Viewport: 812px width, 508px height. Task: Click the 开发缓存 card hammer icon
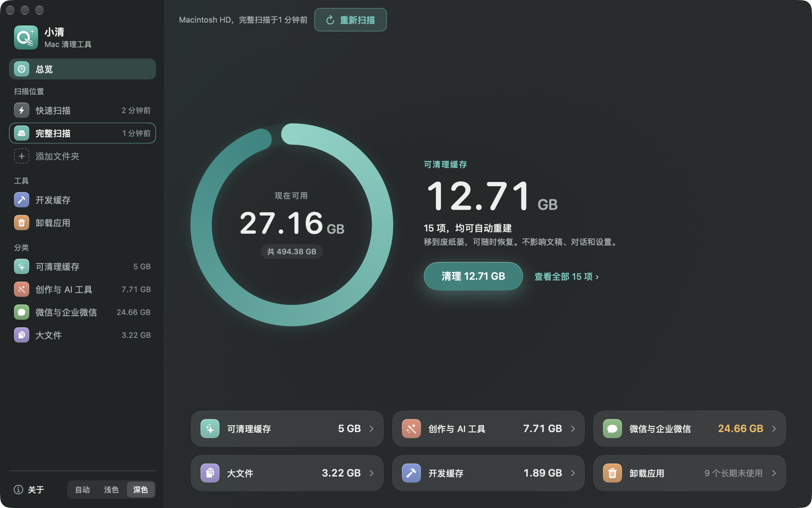[411, 473]
